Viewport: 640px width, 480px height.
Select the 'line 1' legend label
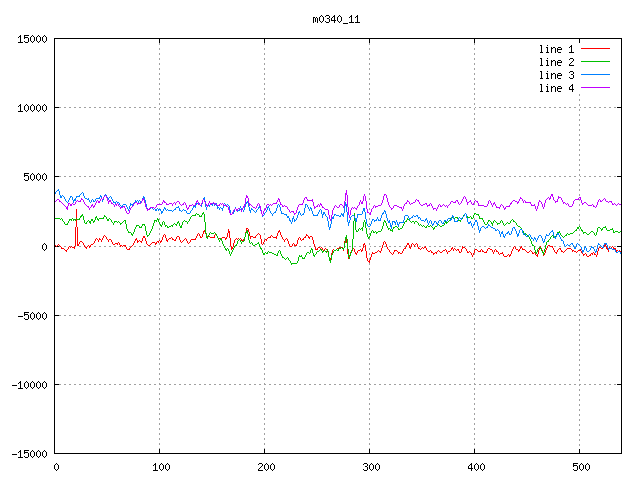point(556,49)
